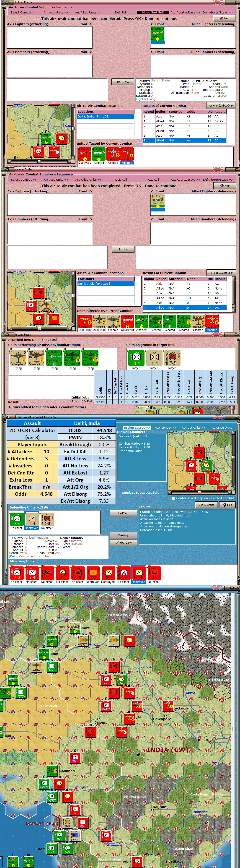Select the destroyed 2-4 attacking unit

(108, 573)
